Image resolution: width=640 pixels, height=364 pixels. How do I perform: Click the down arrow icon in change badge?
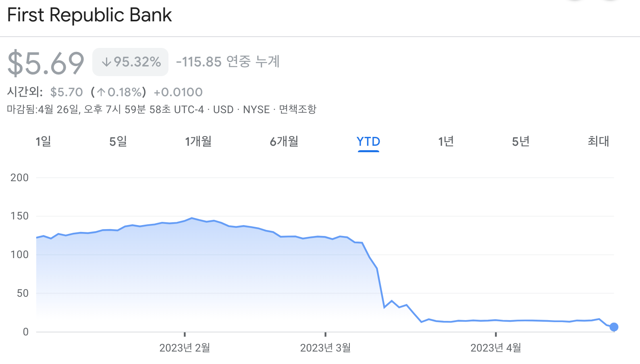click(106, 62)
